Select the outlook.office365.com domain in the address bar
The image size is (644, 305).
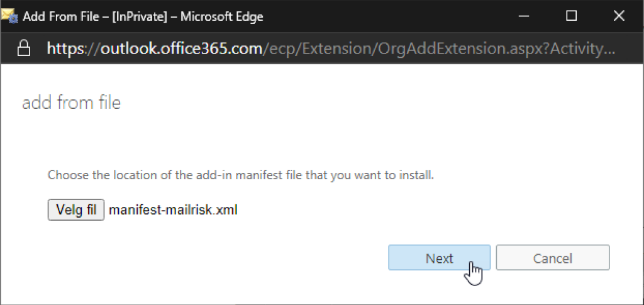(181, 48)
